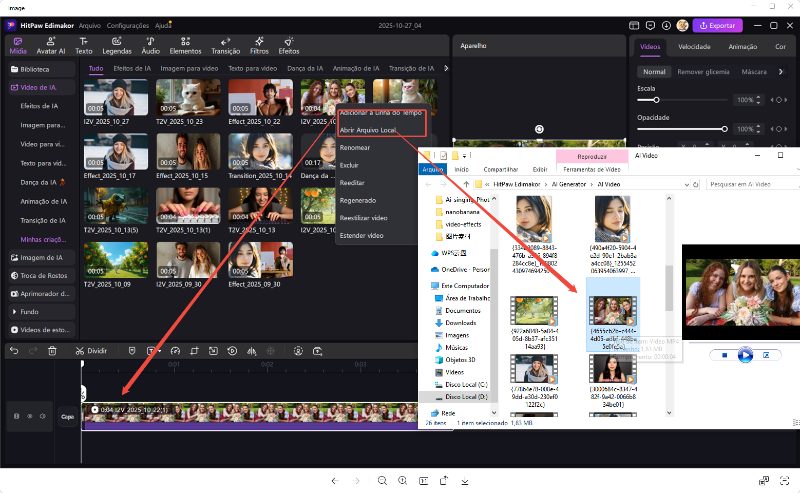The image size is (800, 493).
Task: Click the trash delete icon in timeline toolbar
Action: point(52,351)
